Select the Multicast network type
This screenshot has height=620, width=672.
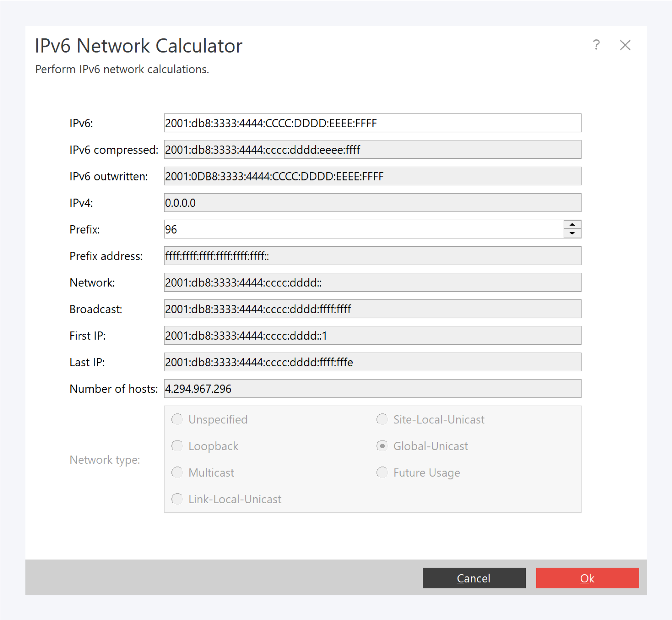[177, 472]
